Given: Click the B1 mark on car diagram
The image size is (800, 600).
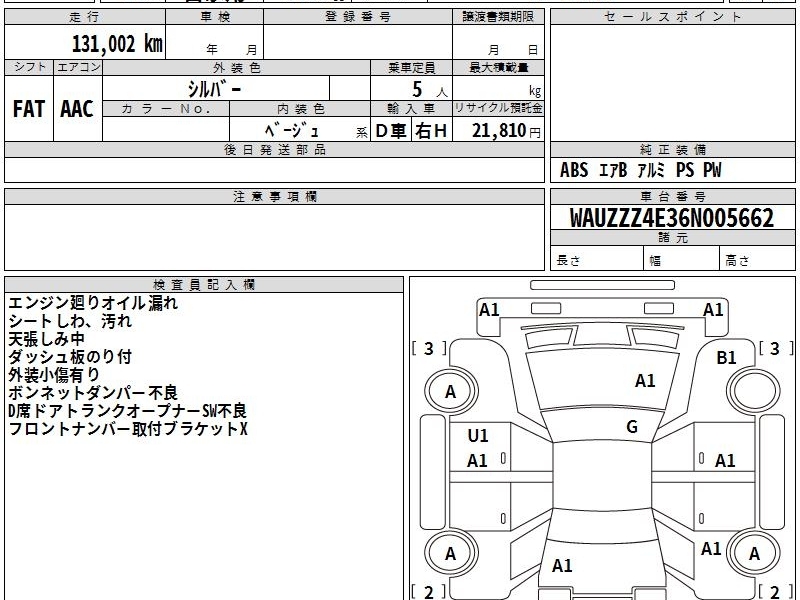Looking at the screenshot, I should coord(726,358).
